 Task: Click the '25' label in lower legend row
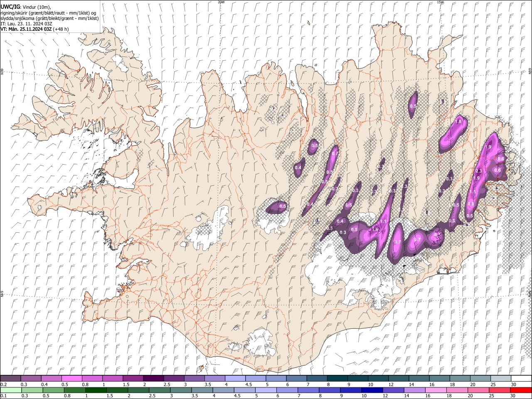point(491,396)
